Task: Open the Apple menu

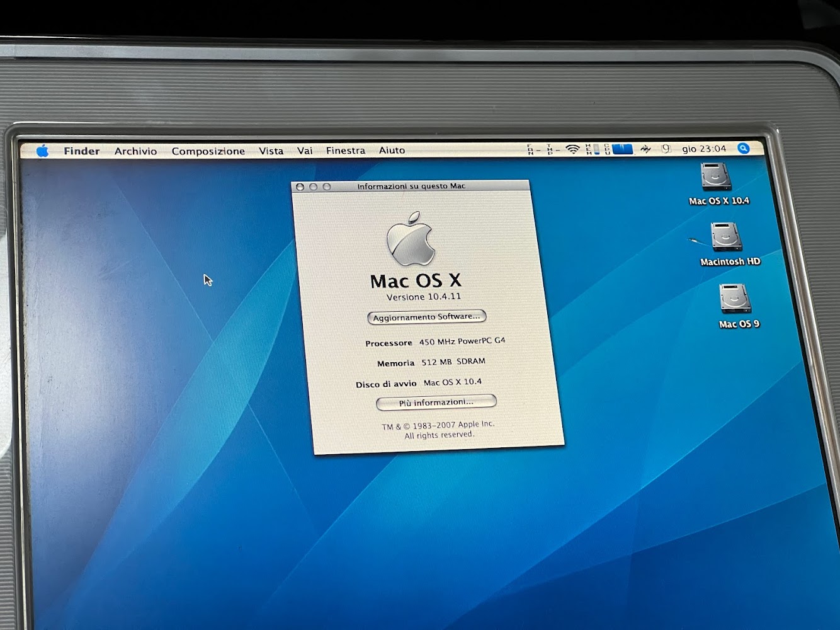Action: pyautogui.click(x=42, y=151)
